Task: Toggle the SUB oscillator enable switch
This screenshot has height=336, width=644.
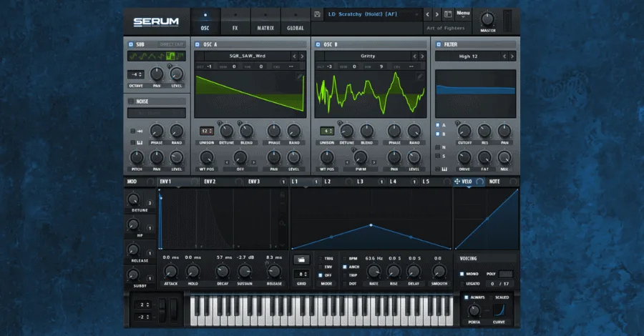Action: coord(131,44)
